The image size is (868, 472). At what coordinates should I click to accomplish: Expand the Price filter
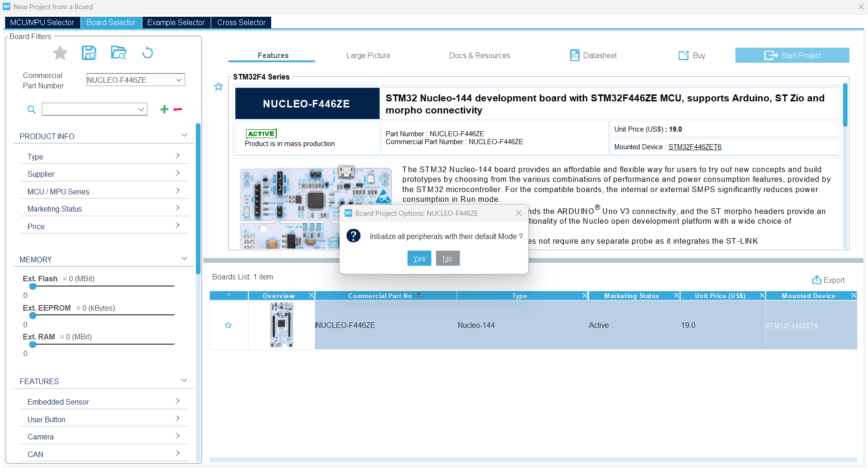pyautogui.click(x=178, y=226)
